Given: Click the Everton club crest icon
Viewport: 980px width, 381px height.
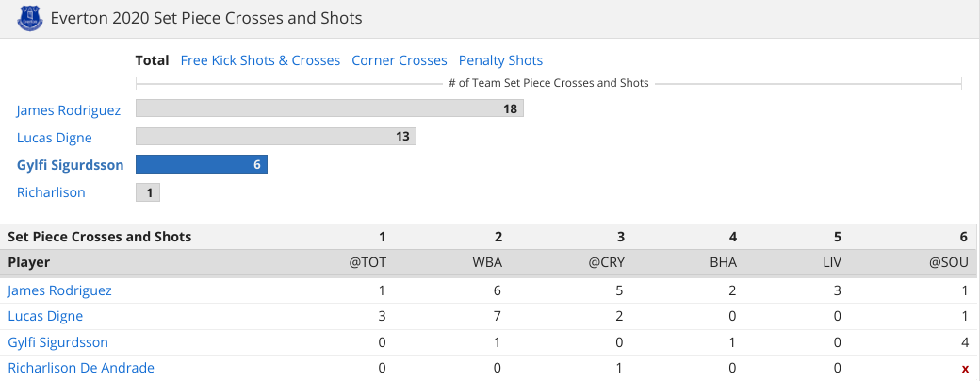Looking at the screenshot, I should (29, 18).
